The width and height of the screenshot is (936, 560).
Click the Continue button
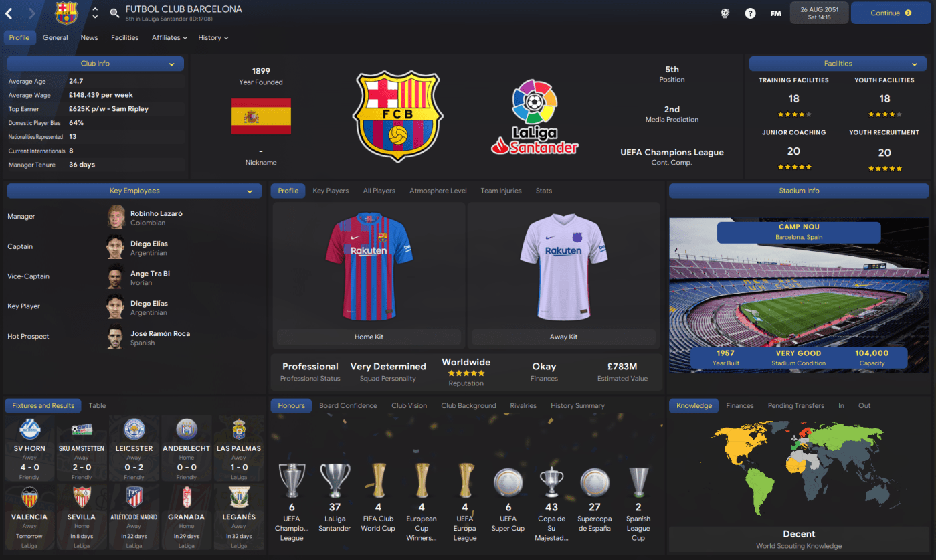[891, 13]
